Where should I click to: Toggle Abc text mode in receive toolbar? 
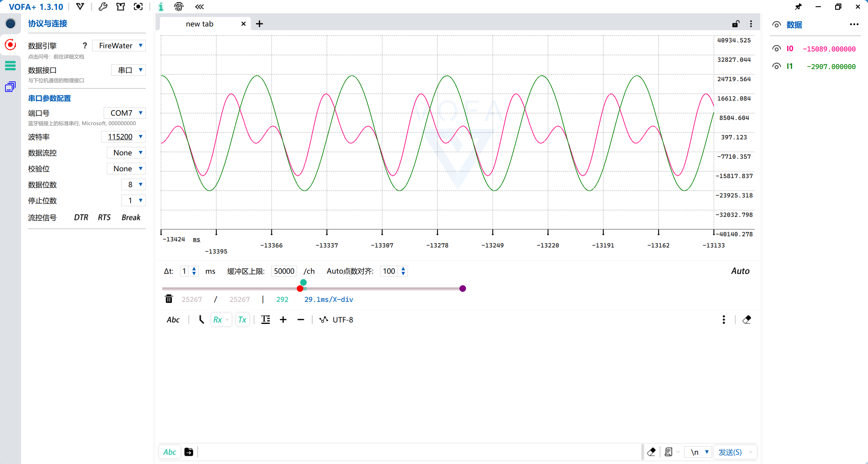pos(173,320)
